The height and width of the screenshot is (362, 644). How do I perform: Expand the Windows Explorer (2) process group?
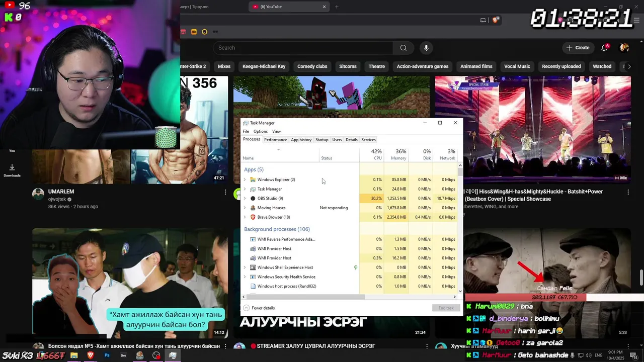coord(245,179)
